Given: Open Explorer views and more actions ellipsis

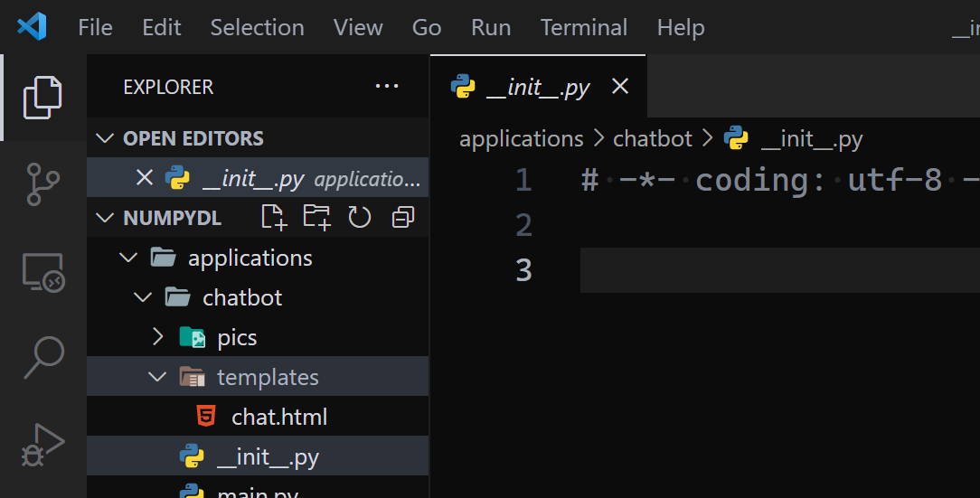Looking at the screenshot, I should (x=387, y=86).
